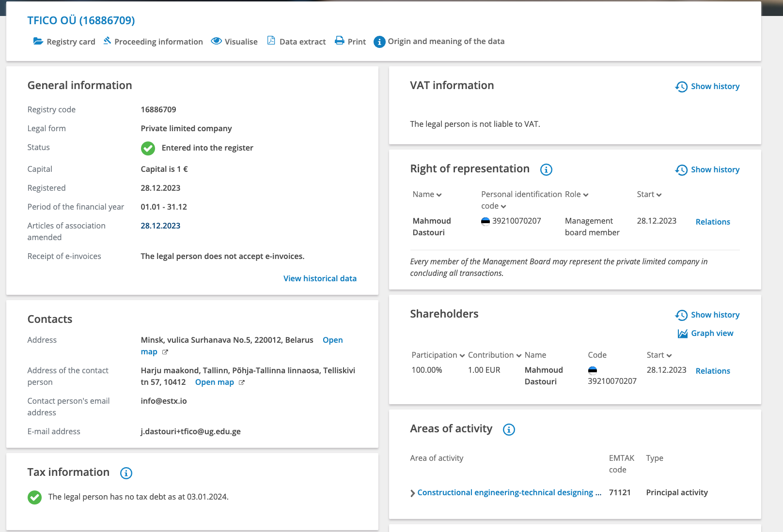Viewport: 783px width, 532px height.
Task: Open Relations for management board member
Action: [713, 222]
